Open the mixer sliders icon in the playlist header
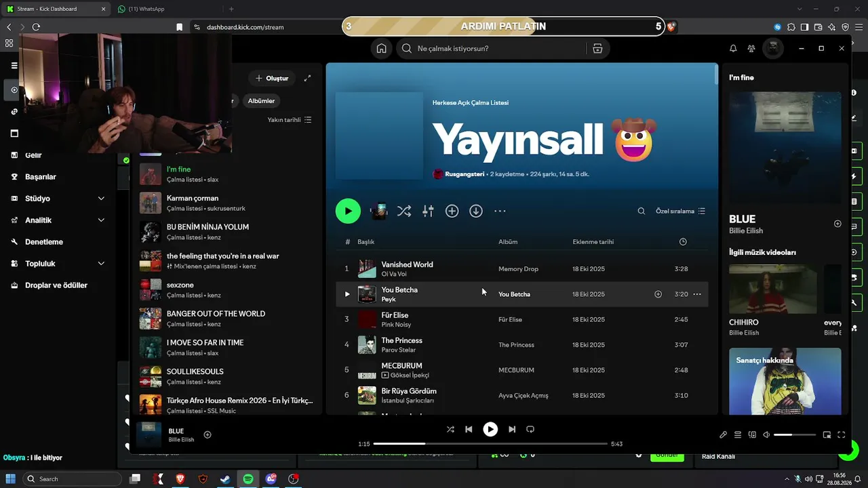Image resolution: width=868 pixels, height=488 pixels. coord(428,211)
